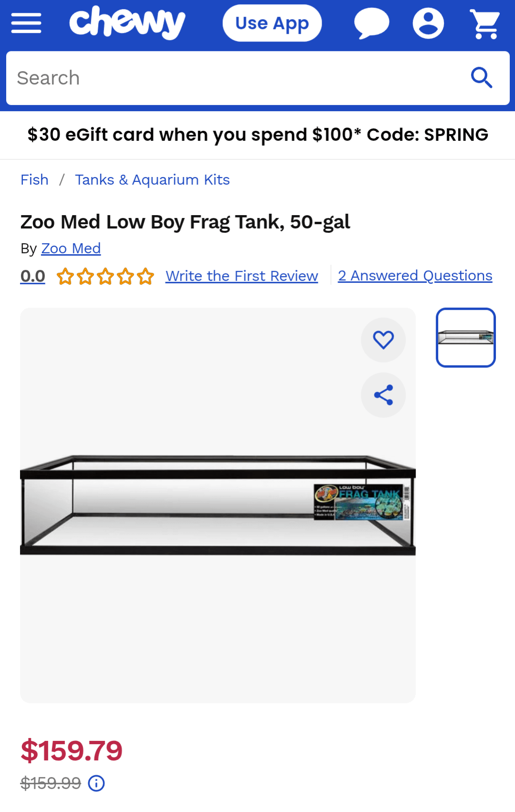Select the frag tank thumbnail image
The width and height of the screenshot is (515, 812).
465,337
